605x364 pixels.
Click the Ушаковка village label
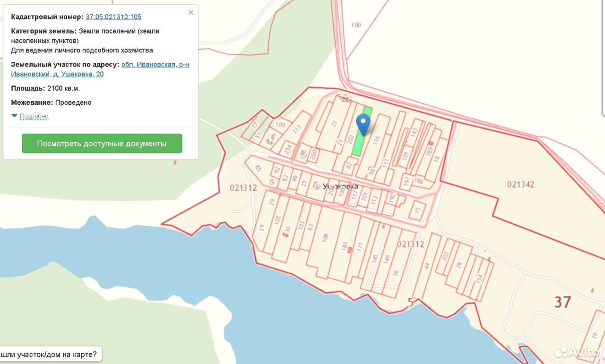340,186
